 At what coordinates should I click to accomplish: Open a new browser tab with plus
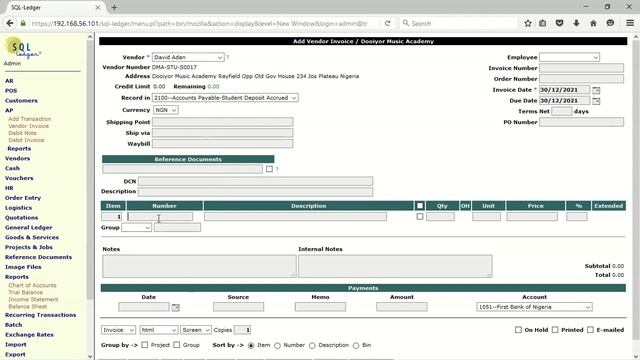pyautogui.click(x=114, y=7)
